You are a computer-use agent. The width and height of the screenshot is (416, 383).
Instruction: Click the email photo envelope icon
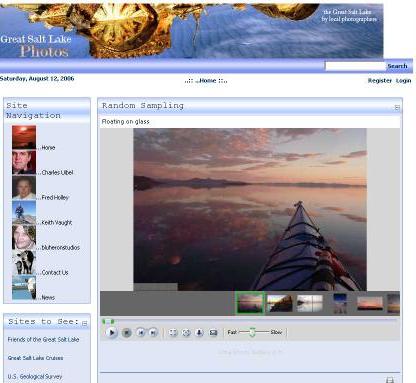click(213, 332)
